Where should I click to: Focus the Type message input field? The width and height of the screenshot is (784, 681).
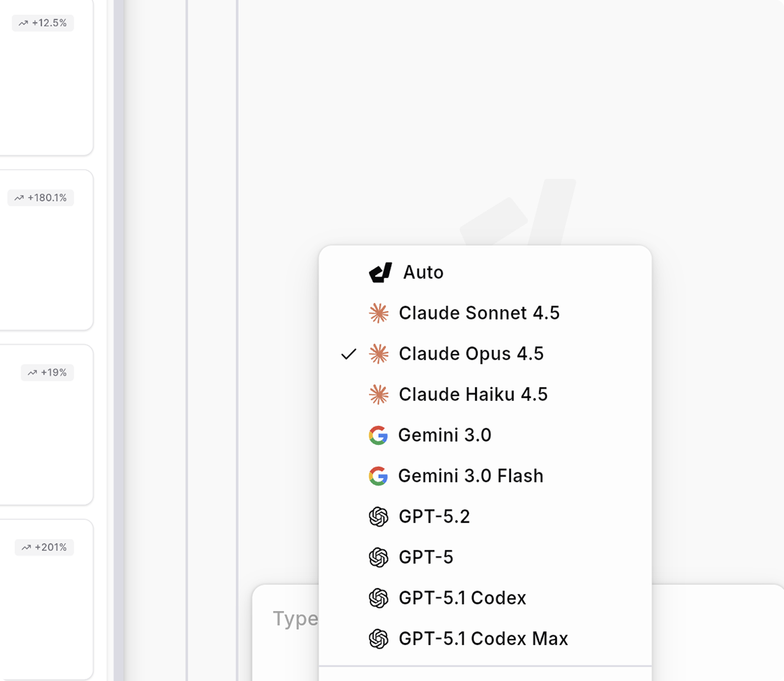pyautogui.click(x=295, y=619)
